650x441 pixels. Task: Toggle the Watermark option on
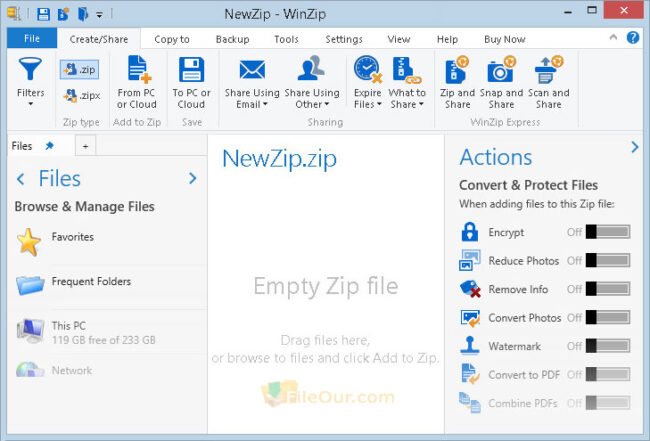coord(608,346)
